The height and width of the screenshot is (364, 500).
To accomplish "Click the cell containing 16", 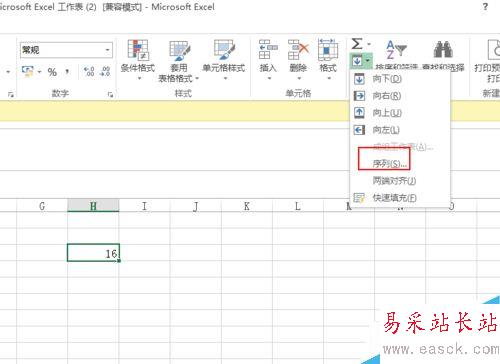I will (x=93, y=253).
